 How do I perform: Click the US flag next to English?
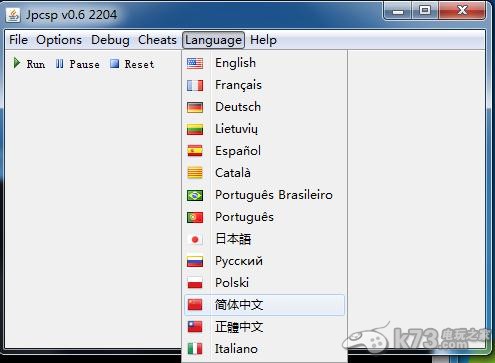(195, 63)
